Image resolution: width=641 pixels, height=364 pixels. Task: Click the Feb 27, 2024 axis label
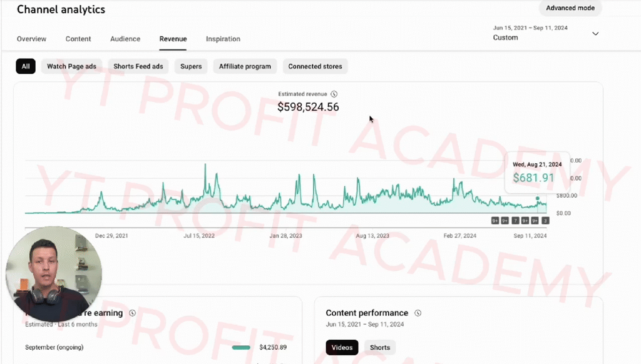[460, 236]
